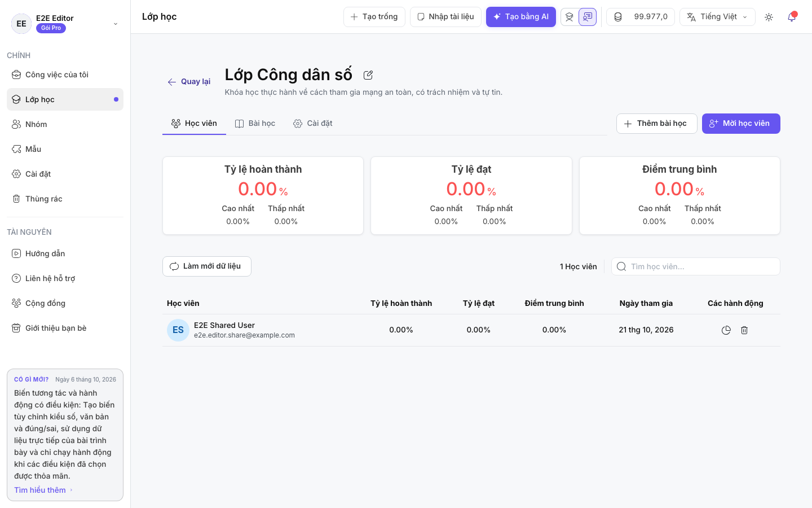Click Thêm bài học button

click(x=656, y=124)
